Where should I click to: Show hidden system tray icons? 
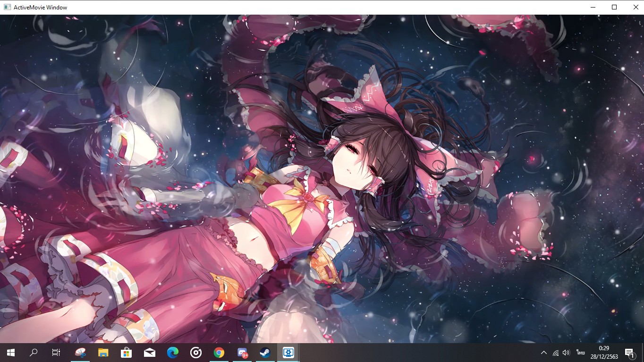pos(544,353)
